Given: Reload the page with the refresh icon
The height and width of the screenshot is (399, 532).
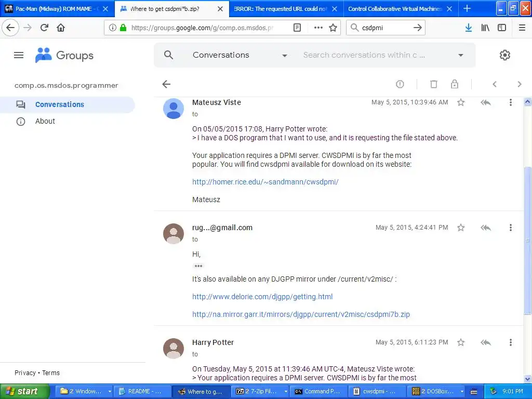Looking at the screenshot, I should (x=44, y=28).
